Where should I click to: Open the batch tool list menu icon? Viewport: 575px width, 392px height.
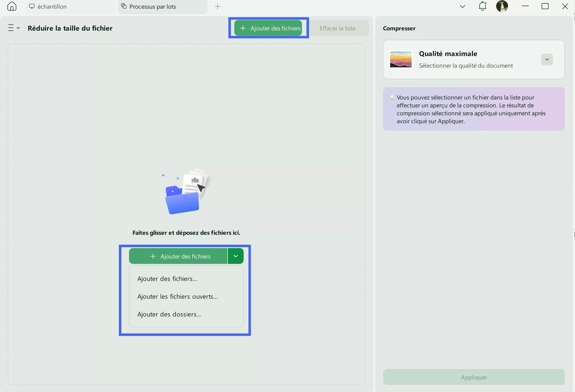(x=14, y=28)
